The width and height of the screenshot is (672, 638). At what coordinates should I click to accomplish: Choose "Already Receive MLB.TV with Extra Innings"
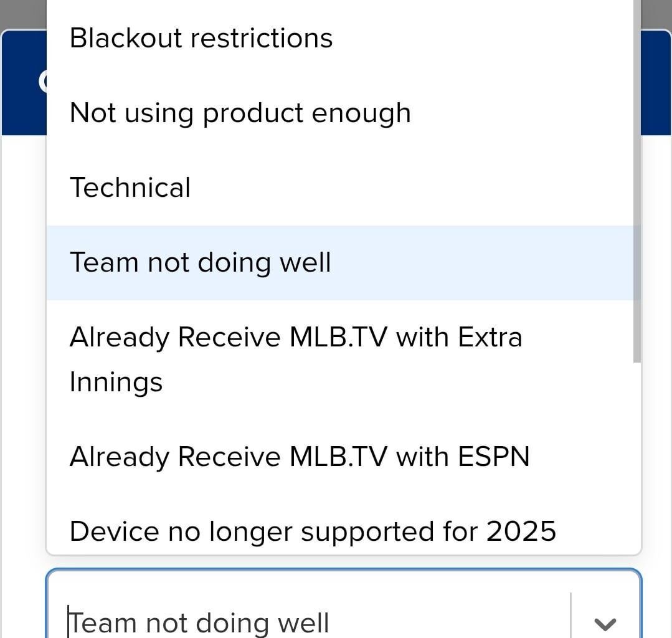pyautogui.click(x=295, y=359)
